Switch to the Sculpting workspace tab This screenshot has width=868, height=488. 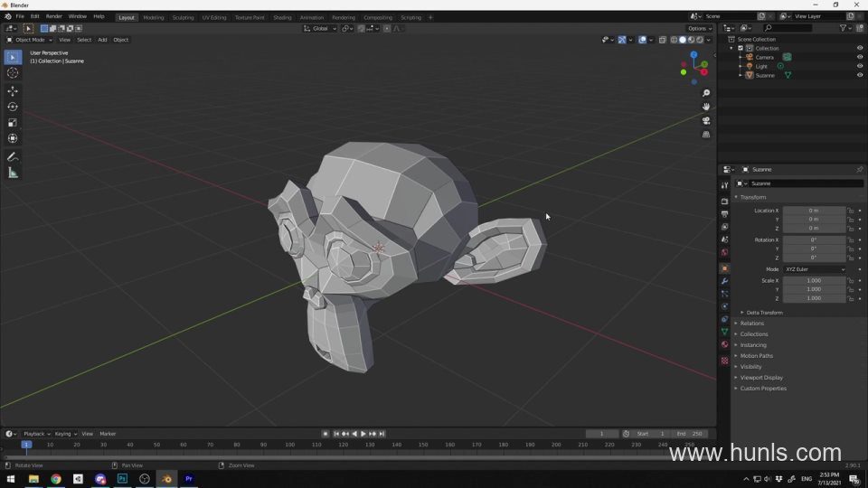(183, 18)
